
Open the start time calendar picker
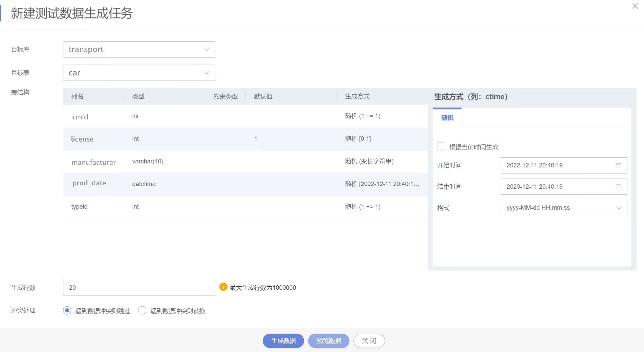tap(619, 165)
